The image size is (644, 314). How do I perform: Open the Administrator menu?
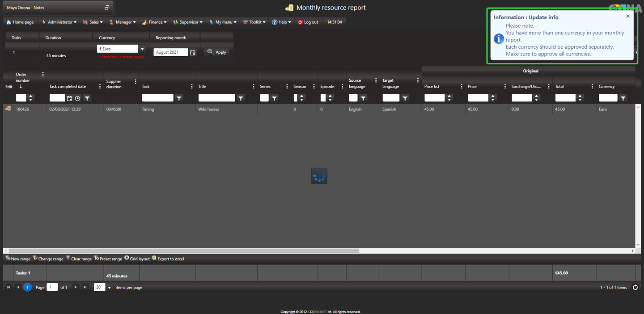pos(59,22)
